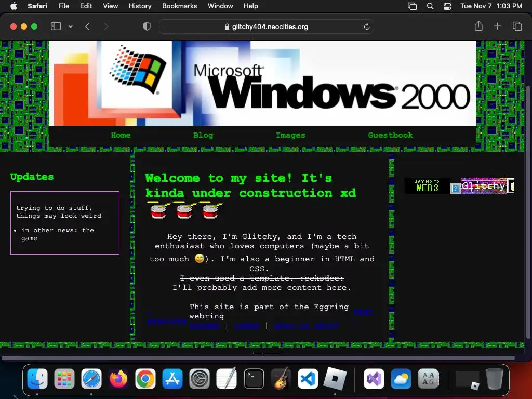The height and width of the screenshot is (399, 532).
Task: Click the Stage Manager icon in menu bar
Action: click(412, 6)
